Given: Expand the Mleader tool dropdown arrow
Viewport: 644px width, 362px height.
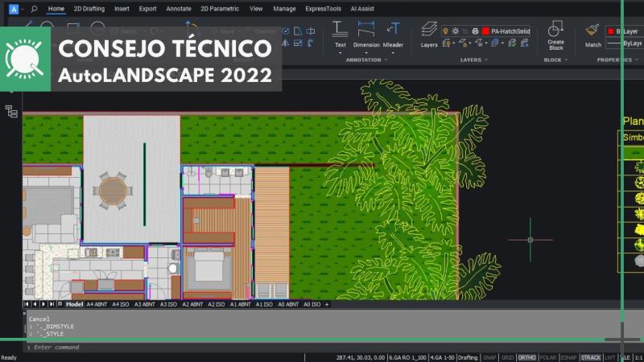Looking at the screenshot, I should (x=393, y=53).
